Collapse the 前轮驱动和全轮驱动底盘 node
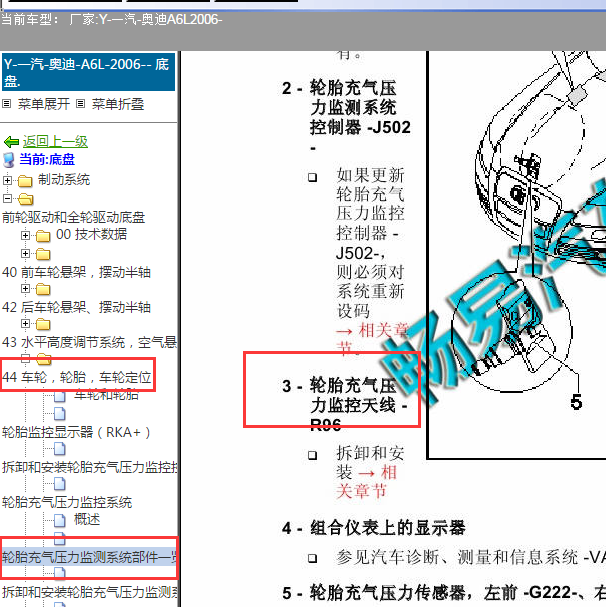Screen dimensions: 606x607 click(7, 198)
